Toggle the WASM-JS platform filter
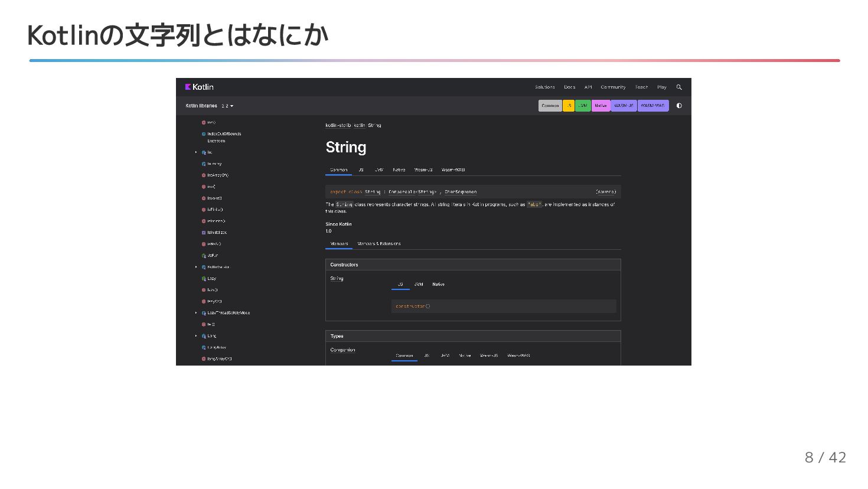Image resolution: width=868 pixels, height=489 pixels. pyautogui.click(x=624, y=106)
